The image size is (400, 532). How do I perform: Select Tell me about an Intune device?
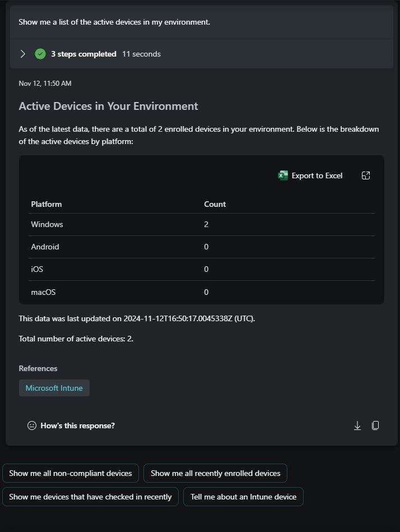point(243,497)
